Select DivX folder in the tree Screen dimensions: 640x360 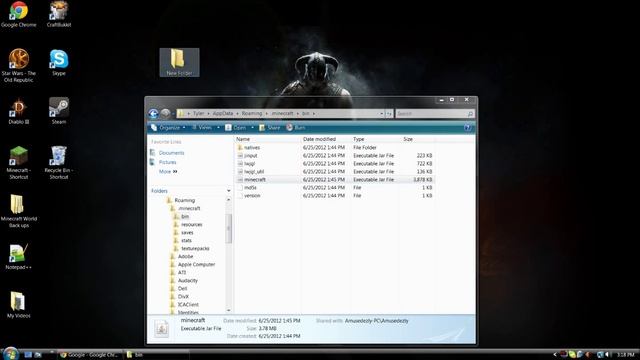pos(183,297)
